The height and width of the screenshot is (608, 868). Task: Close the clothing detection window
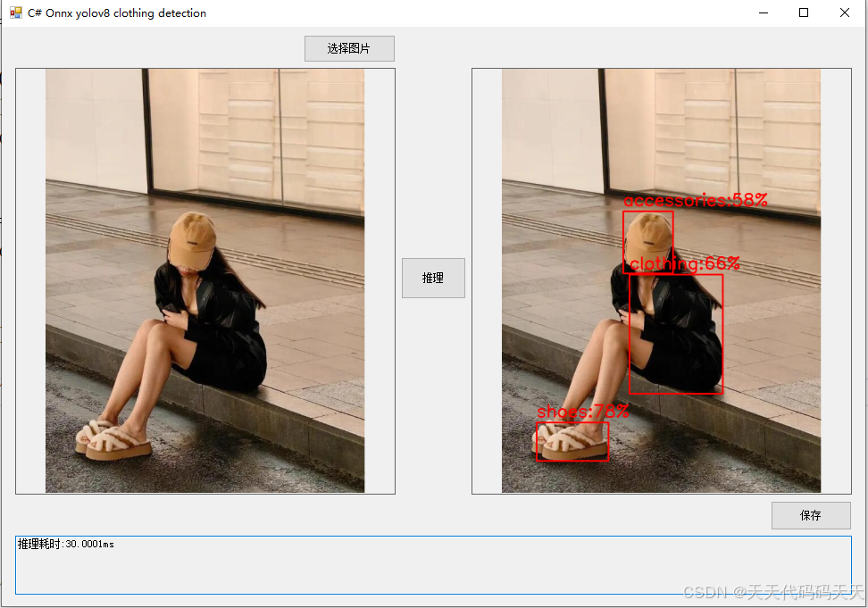pos(845,12)
